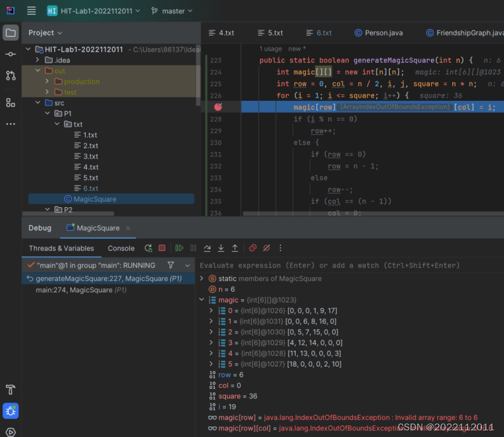
Task: Open the View Breakpoints dialog
Action: click(253, 248)
